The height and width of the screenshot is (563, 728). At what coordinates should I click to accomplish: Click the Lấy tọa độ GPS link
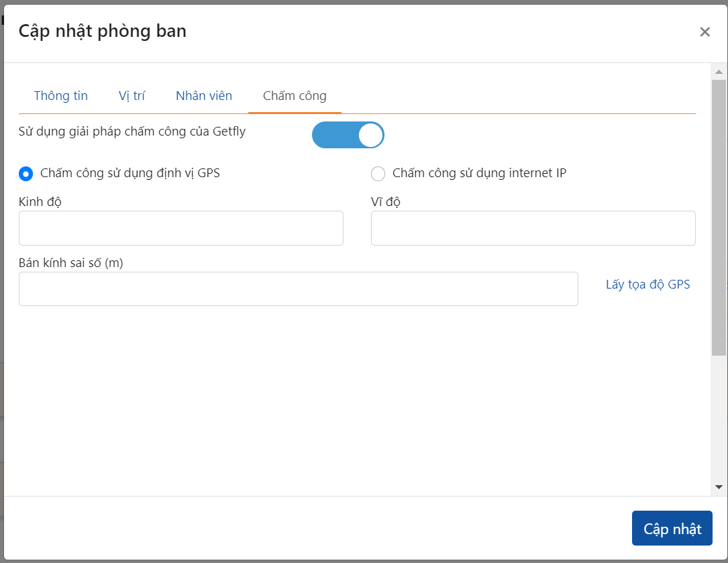tap(647, 285)
